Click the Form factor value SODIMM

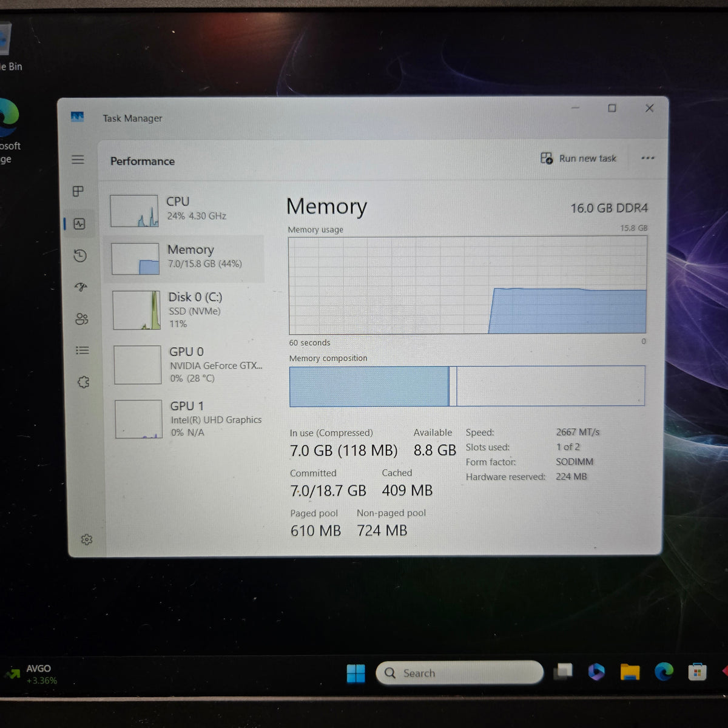coord(575,462)
